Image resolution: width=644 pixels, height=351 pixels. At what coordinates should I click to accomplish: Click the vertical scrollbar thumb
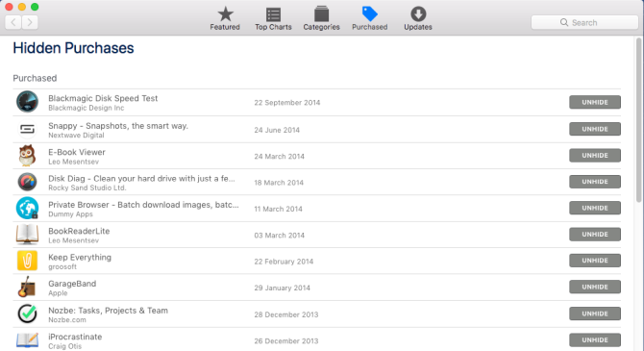pos(638,120)
